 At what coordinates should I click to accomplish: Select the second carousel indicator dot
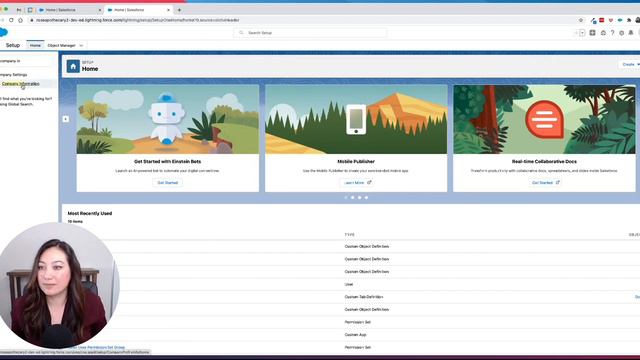pos(353,198)
